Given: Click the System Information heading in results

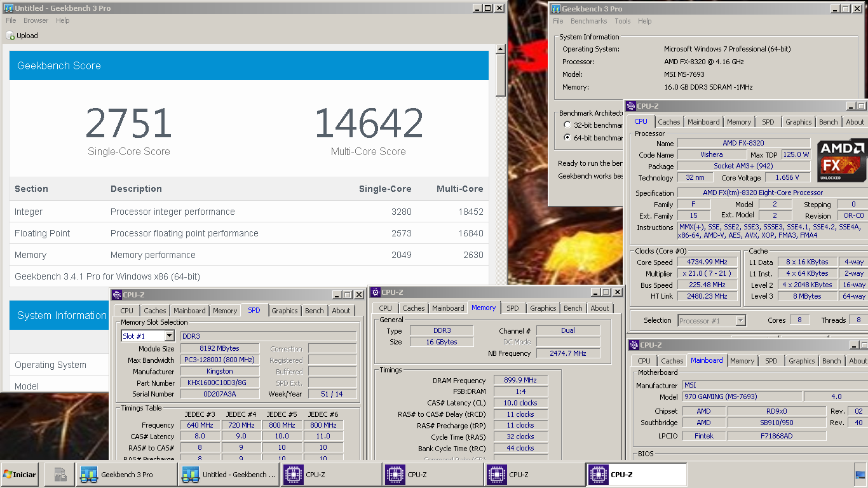Looking at the screenshot, I should [x=62, y=315].
